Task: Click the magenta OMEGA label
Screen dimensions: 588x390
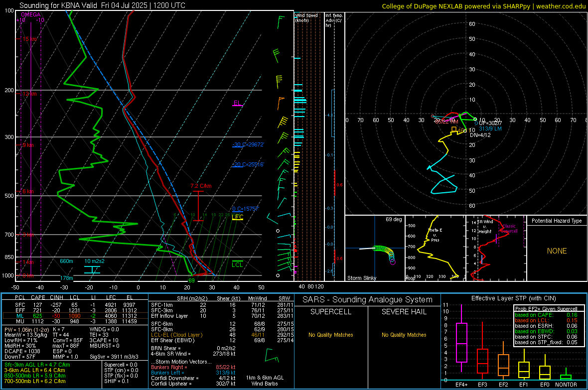Action: click(30, 14)
